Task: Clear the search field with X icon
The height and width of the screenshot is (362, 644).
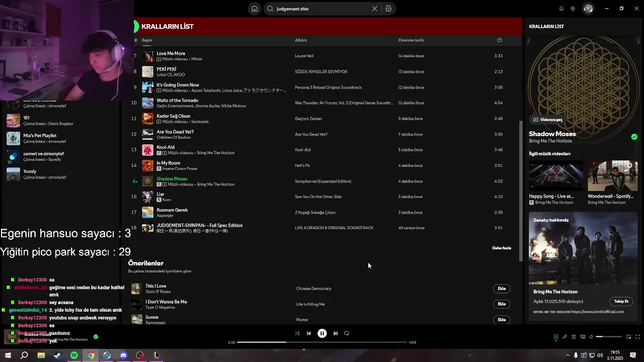Action: [374, 9]
